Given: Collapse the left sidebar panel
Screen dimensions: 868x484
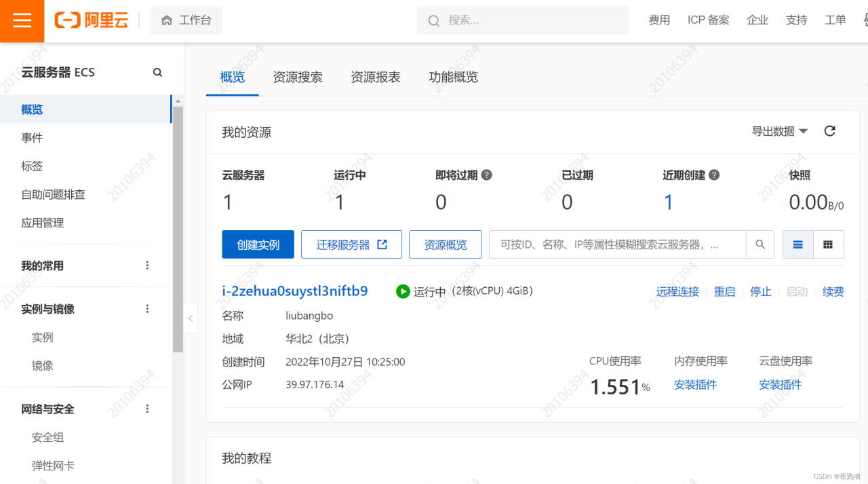Looking at the screenshot, I should [191, 318].
